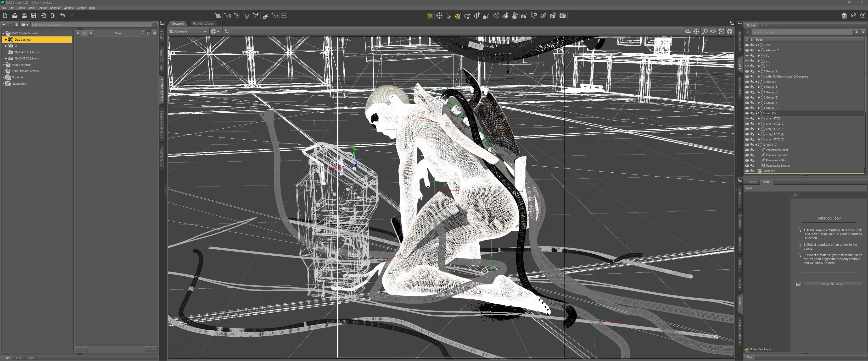Select the Scale tool
This screenshot has width=868, height=361.
(x=486, y=15)
